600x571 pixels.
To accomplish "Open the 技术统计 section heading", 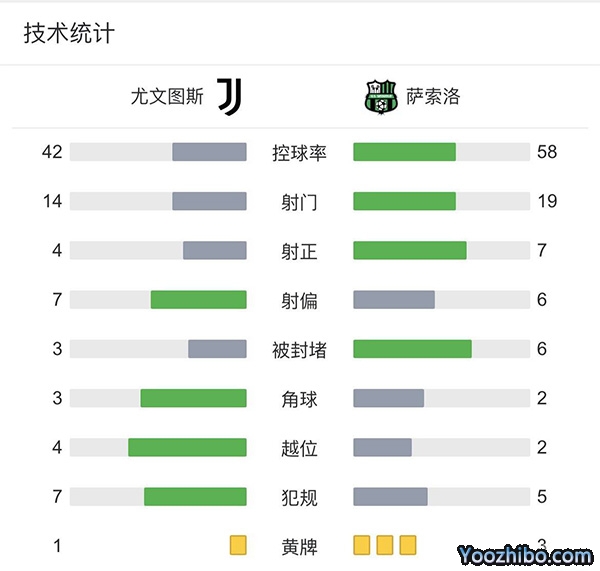I will click(69, 34).
